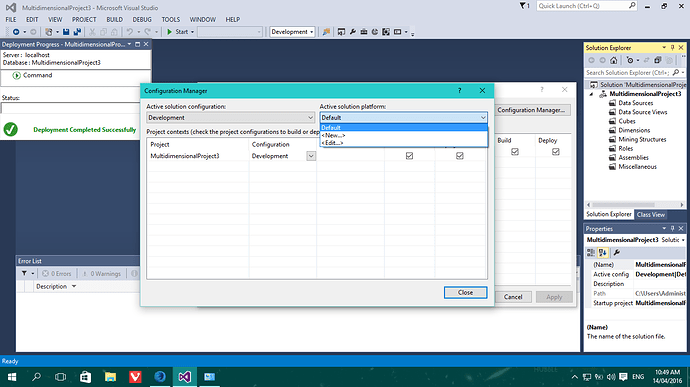Open the project Configuration cell dropdown arrow
690x387 pixels.
click(311, 156)
